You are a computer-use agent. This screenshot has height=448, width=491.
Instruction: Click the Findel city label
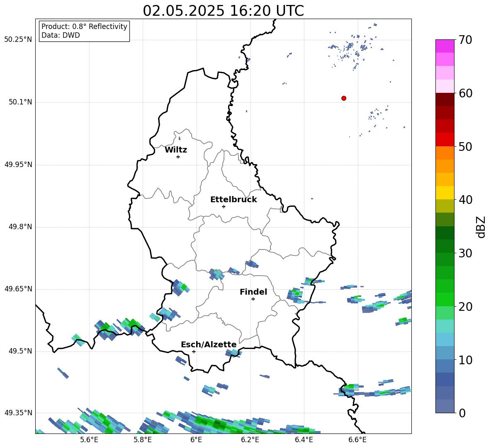(x=253, y=292)
